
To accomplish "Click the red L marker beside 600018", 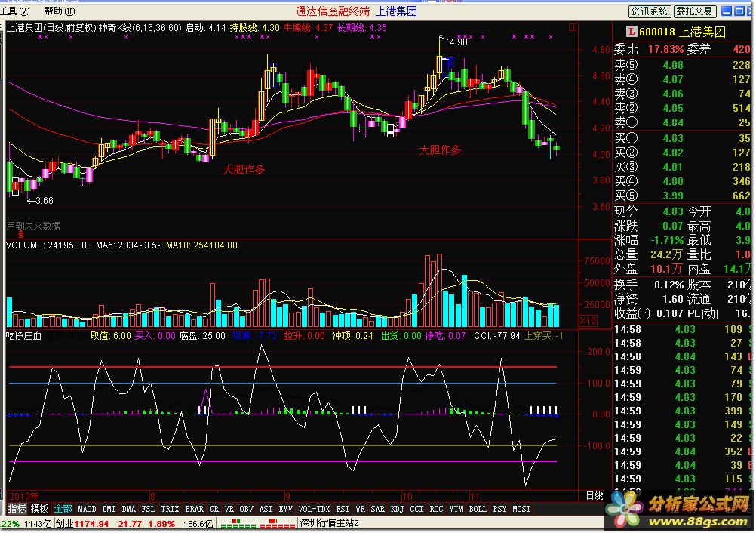I will (631, 32).
